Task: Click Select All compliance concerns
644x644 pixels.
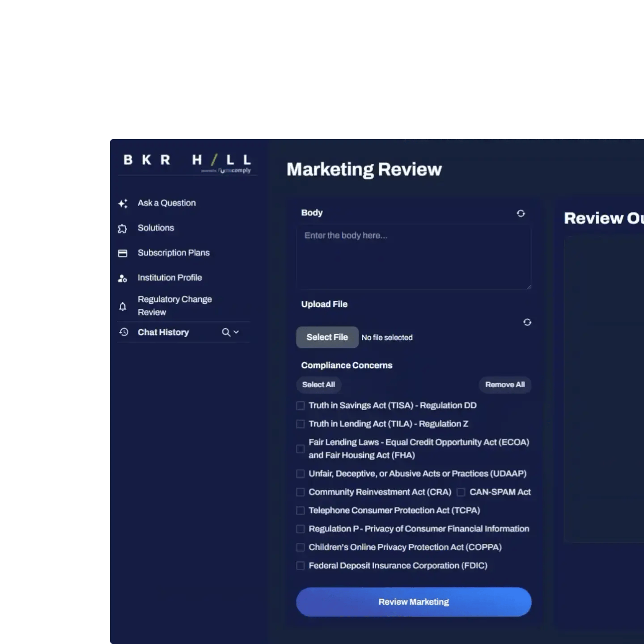Action: (x=318, y=385)
